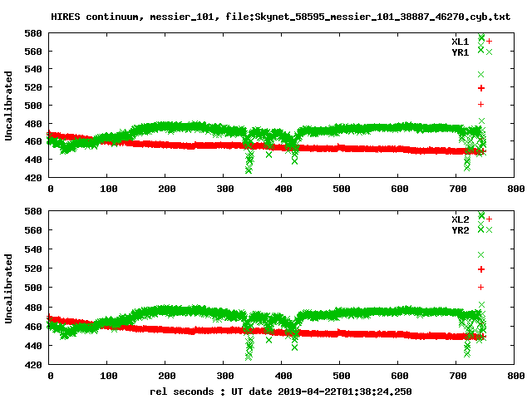532x399 pixels.
Task: Select the YR2 legend label
Action: (x=460, y=230)
